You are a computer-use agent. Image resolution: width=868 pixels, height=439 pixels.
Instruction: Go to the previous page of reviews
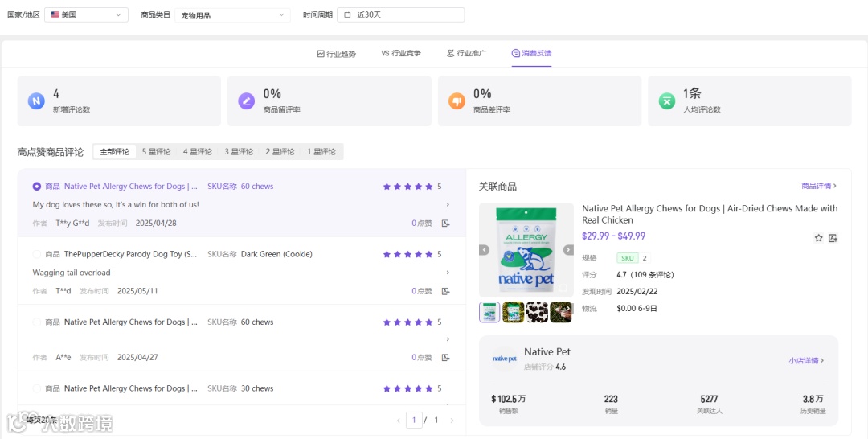coord(399,421)
